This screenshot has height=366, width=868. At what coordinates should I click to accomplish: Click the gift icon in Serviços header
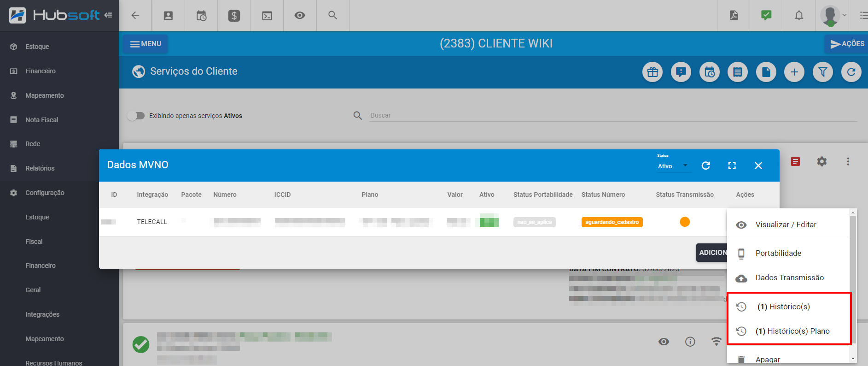[652, 72]
